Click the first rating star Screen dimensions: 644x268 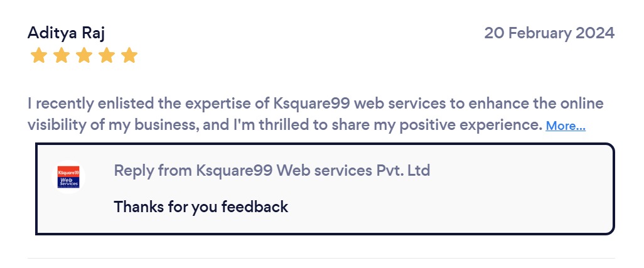click(39, 56)
